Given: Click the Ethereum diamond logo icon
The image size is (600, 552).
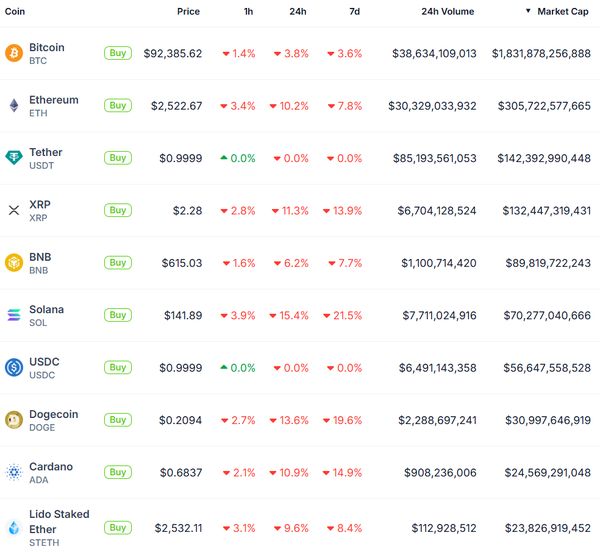Looking at the screenshot, I should tap(14, 105).
